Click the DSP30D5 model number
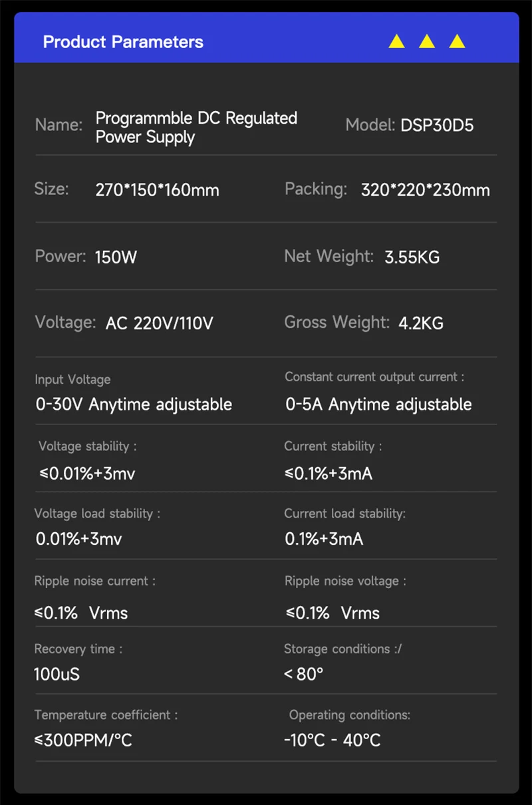 pos(437,126)
